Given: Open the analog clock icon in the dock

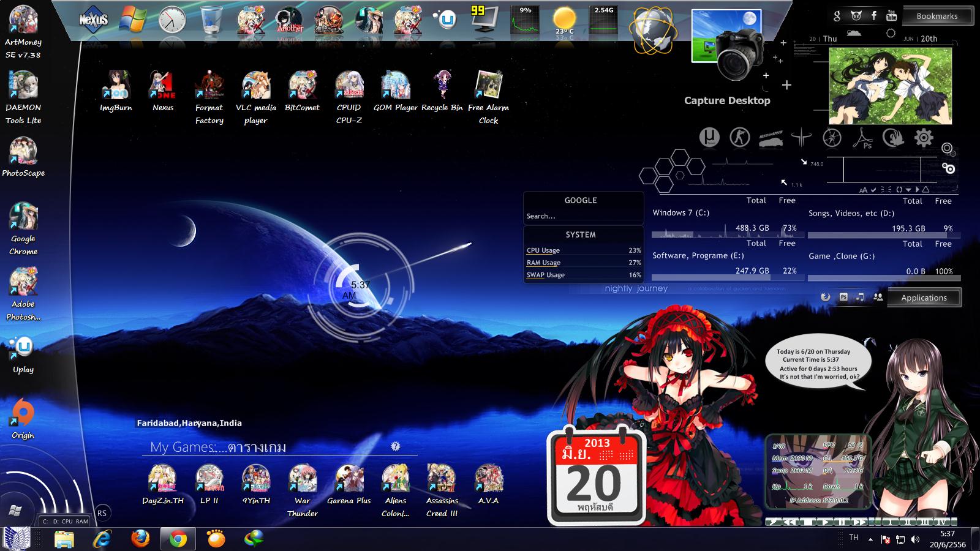Looking at the screenshot, I should 171,20.
